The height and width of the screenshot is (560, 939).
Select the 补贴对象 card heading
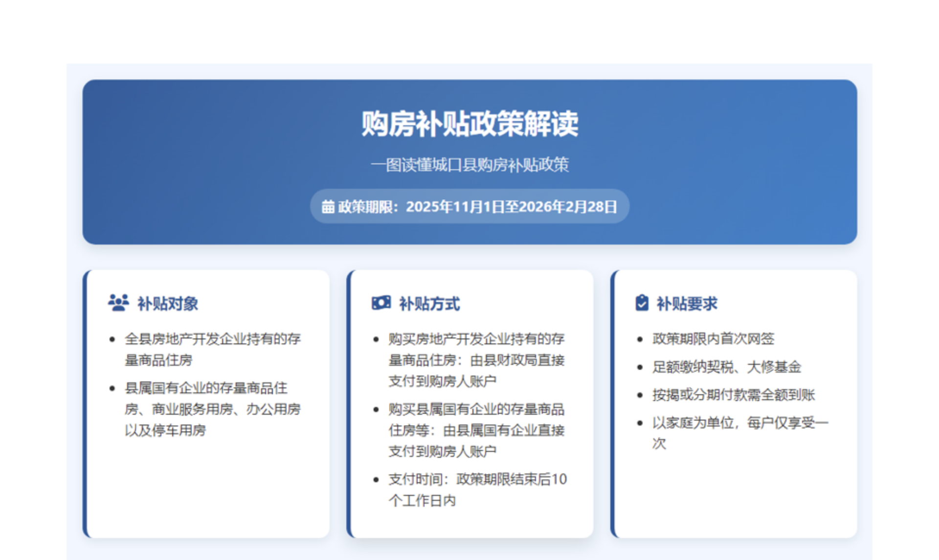[168, 304]
